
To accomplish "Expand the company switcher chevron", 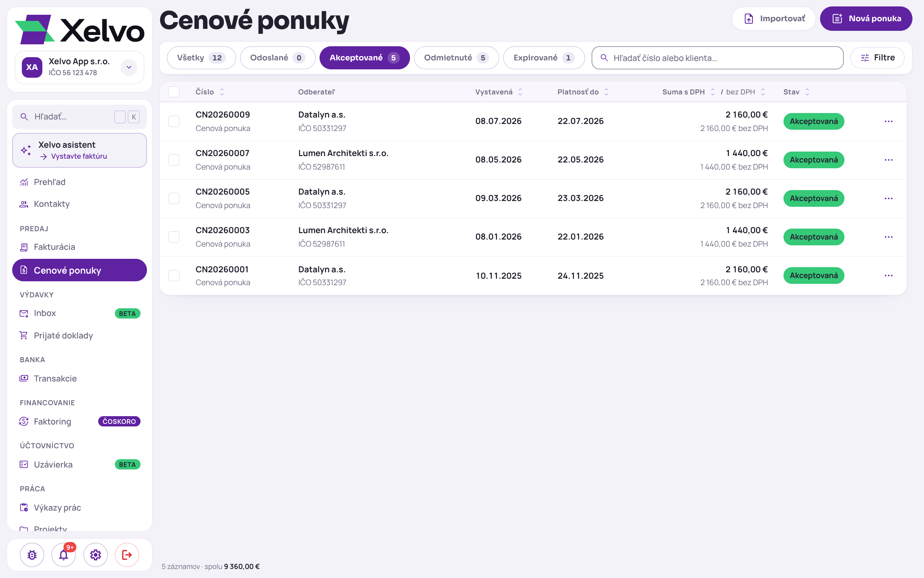I will click(x=129, y=67).
